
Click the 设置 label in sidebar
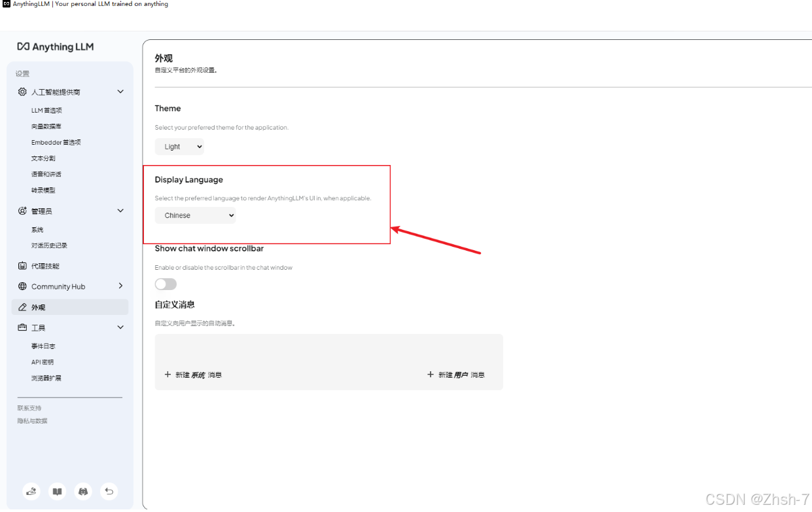[x=23, y=73]
